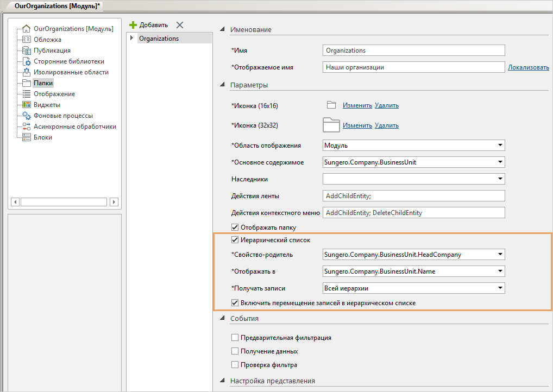Click the Имя input field

(x=414, y=50)
